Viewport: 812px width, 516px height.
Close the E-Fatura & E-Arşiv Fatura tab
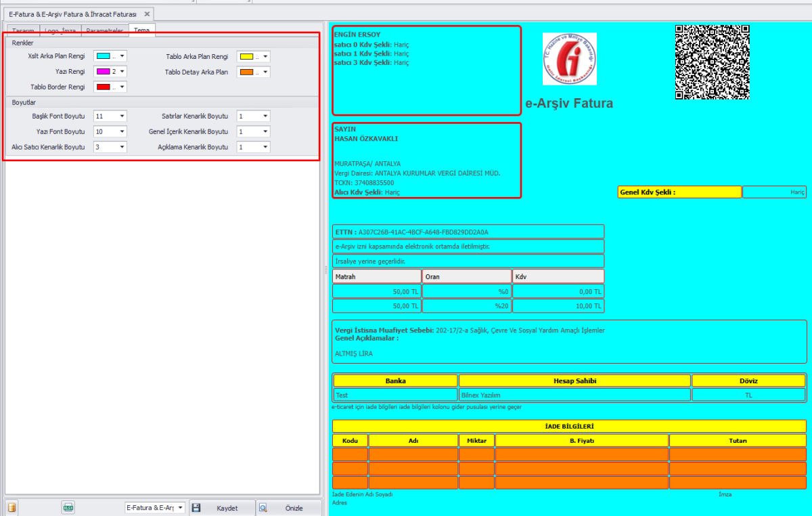tap(147, 14)
